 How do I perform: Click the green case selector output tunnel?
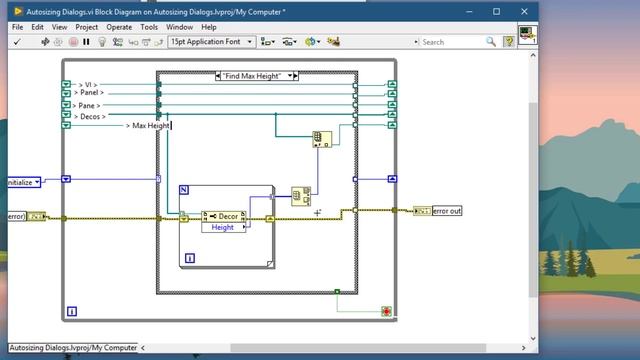[x=337, y=291]
